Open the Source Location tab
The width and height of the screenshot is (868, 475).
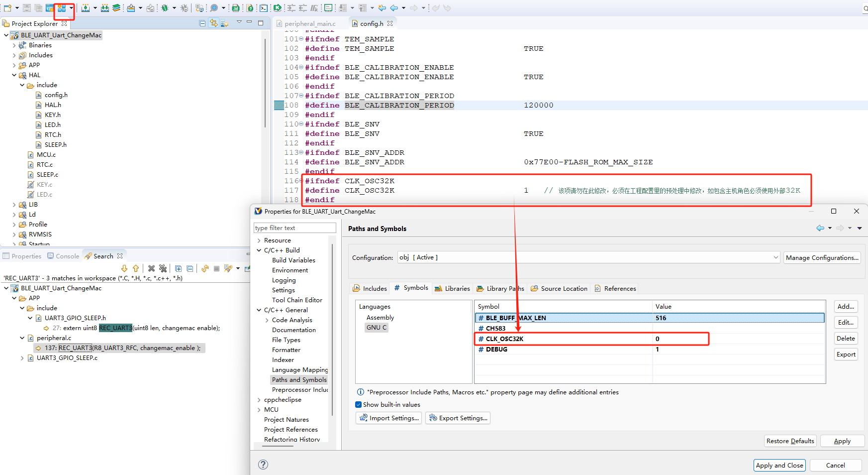coord(559,288)
